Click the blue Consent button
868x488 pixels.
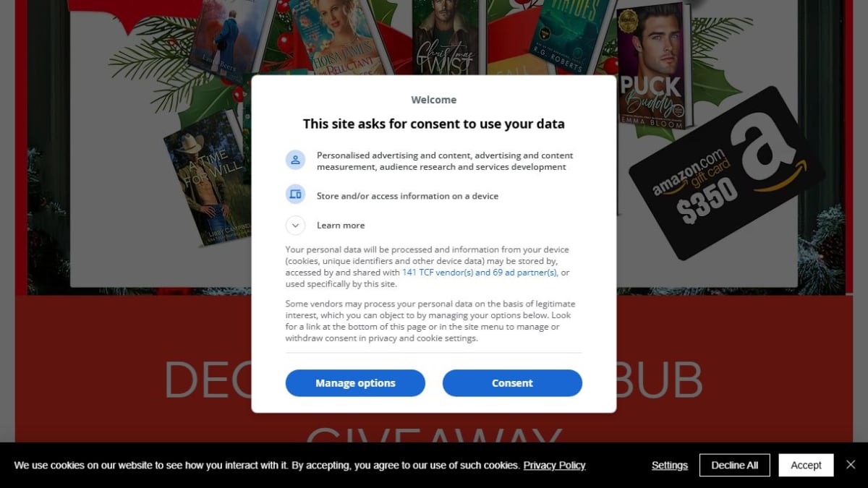point(512,383)
